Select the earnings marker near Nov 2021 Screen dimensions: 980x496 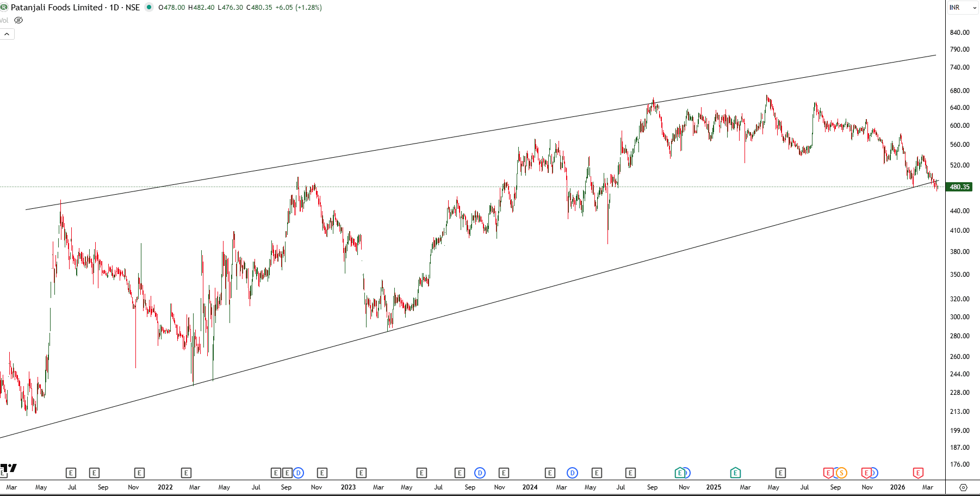139,473
